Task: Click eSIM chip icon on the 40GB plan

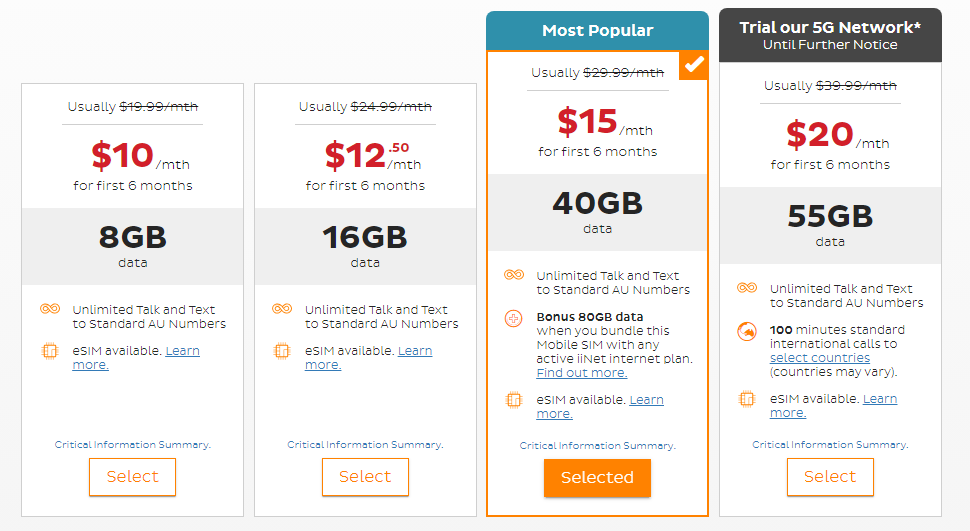Action: point(514,400)
